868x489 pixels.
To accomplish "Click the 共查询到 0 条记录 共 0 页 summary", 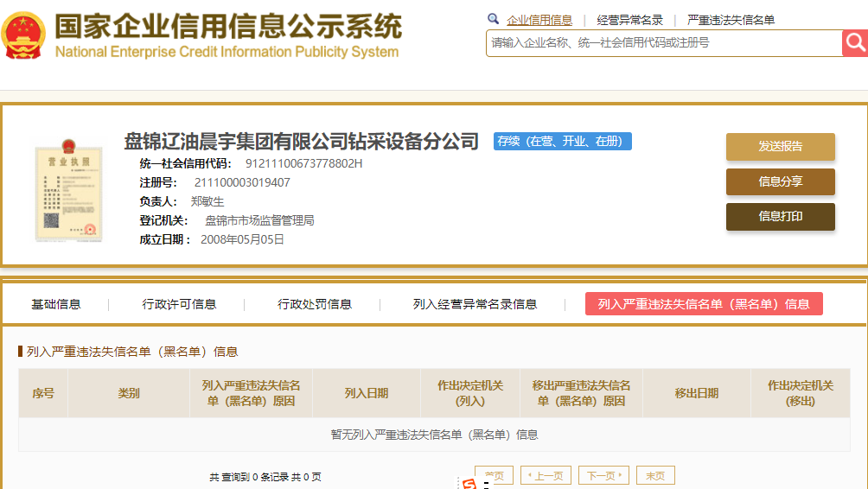I will click(265, 477).
